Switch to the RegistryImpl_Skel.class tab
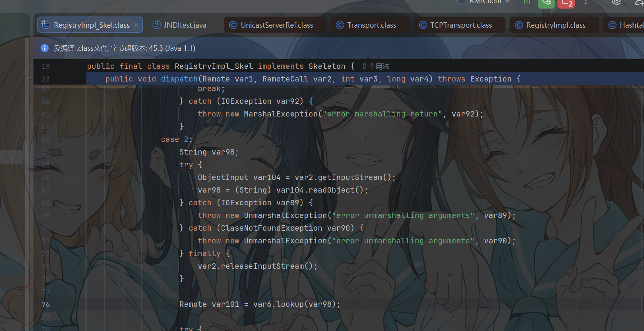Viewport: 644px width, 331px height. (90, 25)
